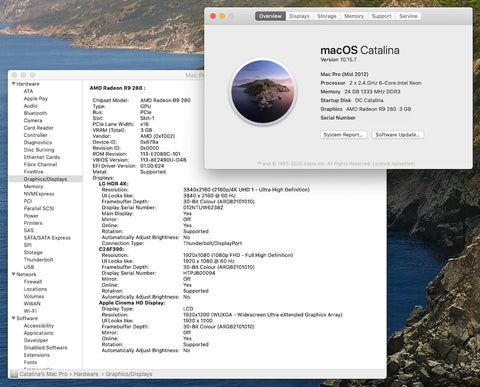Select the Overview tab

(x=270, y=16)
